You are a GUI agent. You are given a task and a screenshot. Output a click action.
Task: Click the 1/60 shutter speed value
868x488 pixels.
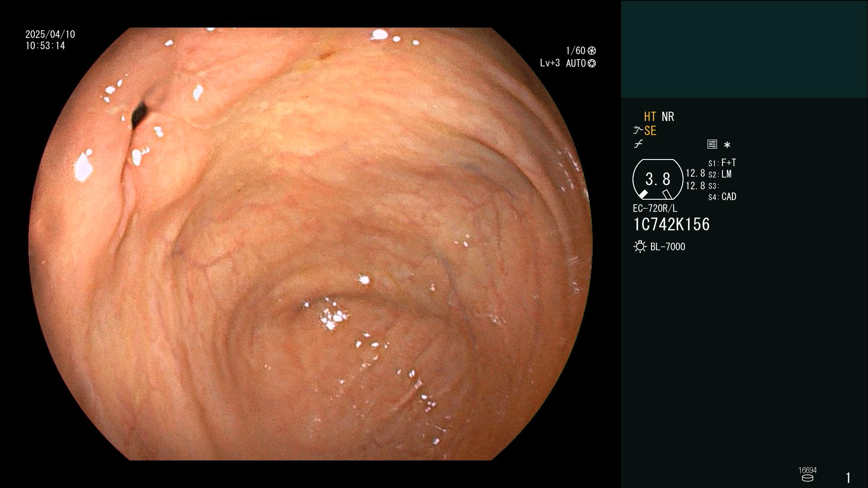pyautogui.click(x=576, y=51)
